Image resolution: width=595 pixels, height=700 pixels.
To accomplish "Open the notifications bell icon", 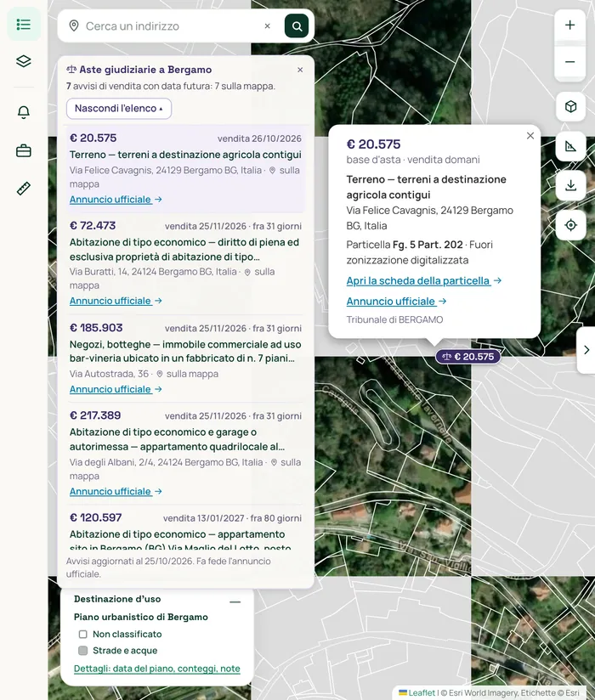I will pos(24,112).
